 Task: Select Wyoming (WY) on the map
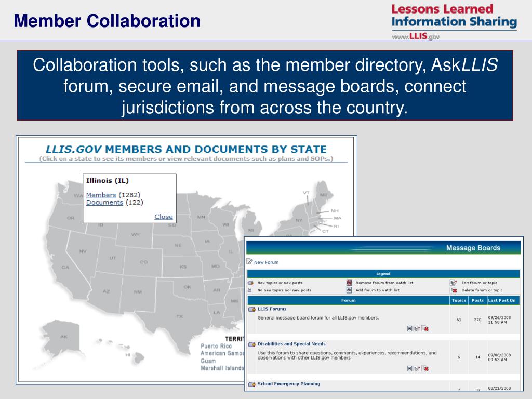click(x=136, y=234)
